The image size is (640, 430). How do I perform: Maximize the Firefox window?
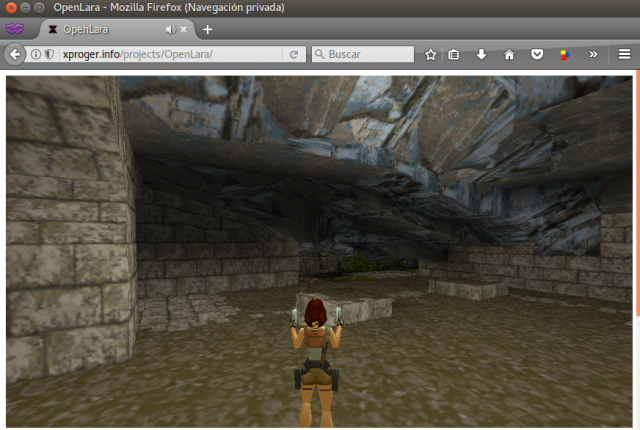click(39, 7)
